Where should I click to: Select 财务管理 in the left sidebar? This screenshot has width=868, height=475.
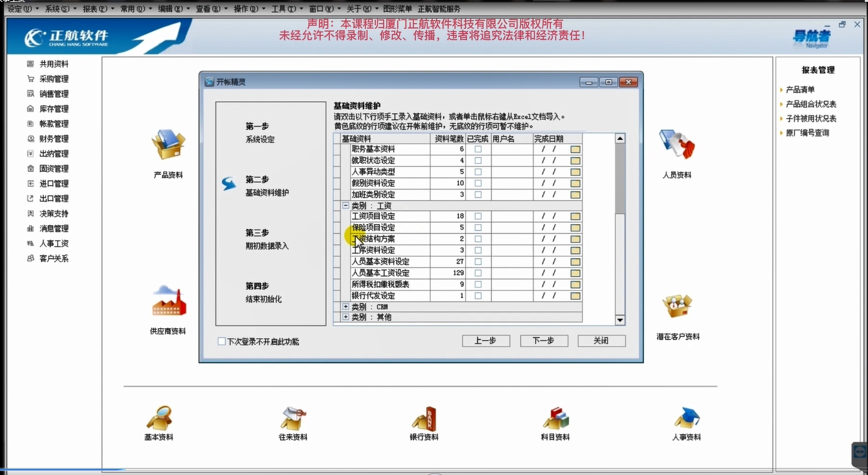tap(54, 139)
